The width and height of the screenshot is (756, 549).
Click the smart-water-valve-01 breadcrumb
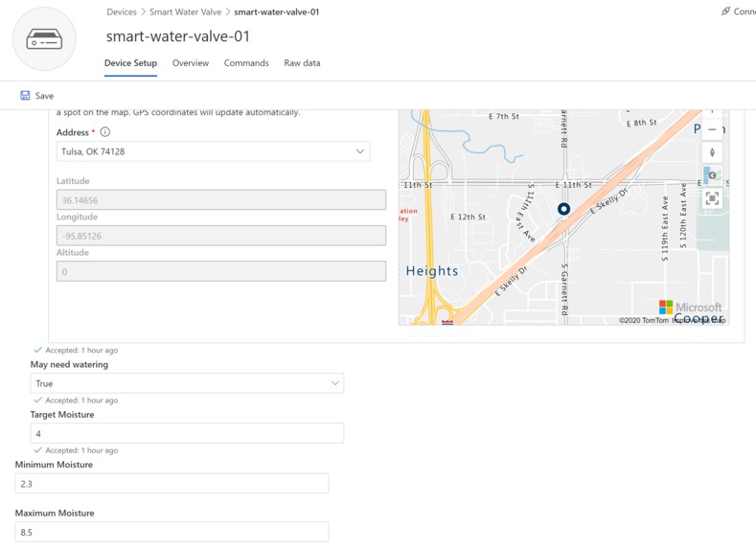pyautogui.click(x=277, y=12)
